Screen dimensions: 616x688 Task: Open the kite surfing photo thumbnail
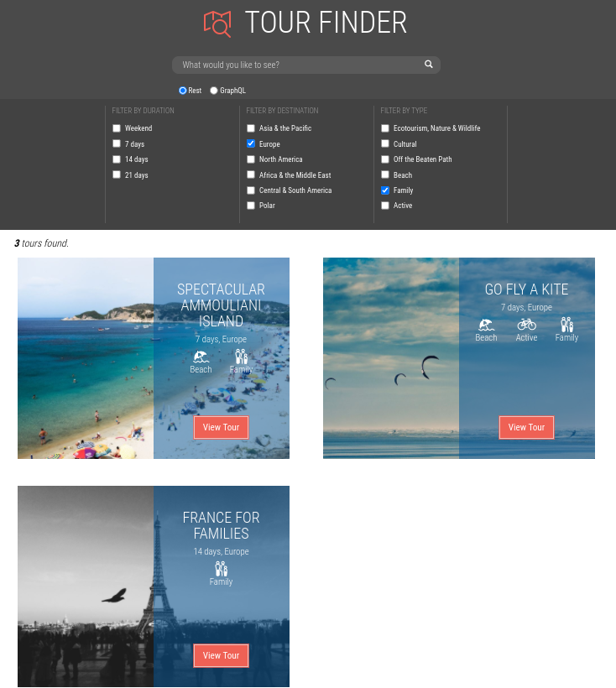click(x=391, y=358)
